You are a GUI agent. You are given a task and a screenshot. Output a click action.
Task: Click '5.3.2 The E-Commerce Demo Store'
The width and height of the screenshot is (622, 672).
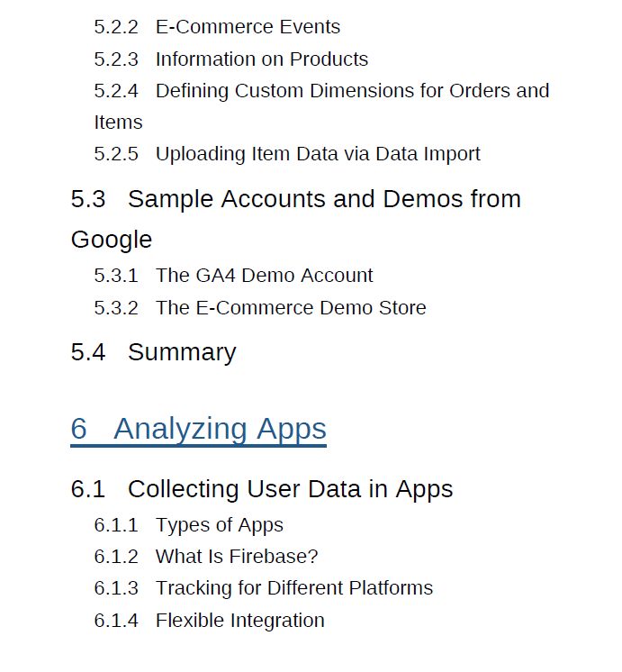pyautogui.click(x=260, y=308)
